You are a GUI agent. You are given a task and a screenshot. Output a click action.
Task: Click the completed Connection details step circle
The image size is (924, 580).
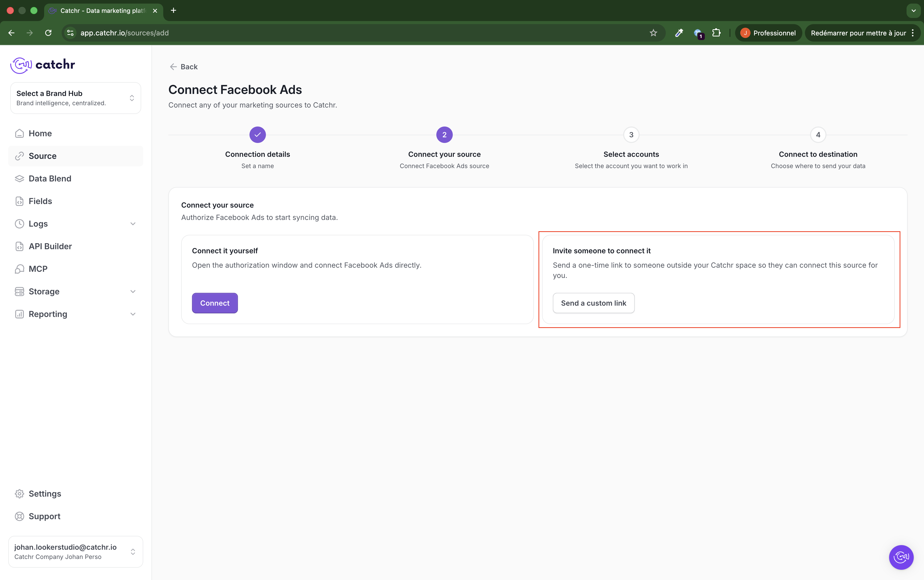click(x=257, y=135)
